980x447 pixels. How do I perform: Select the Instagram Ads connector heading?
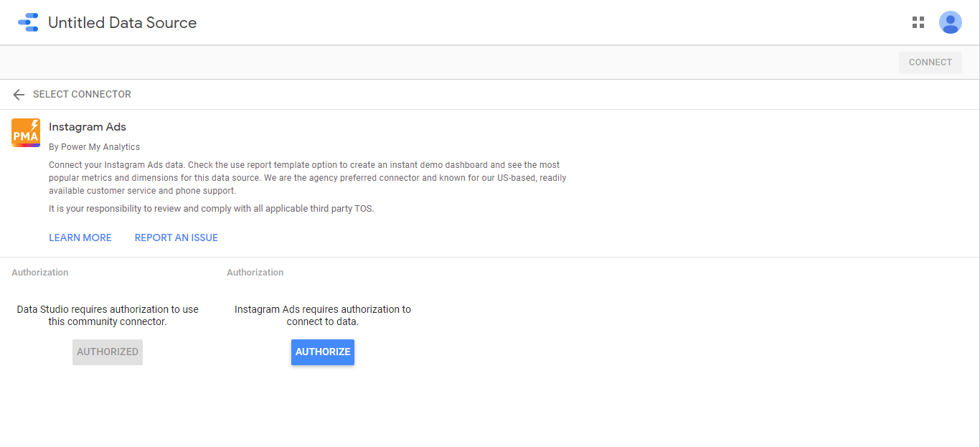(x=88, y=127)
